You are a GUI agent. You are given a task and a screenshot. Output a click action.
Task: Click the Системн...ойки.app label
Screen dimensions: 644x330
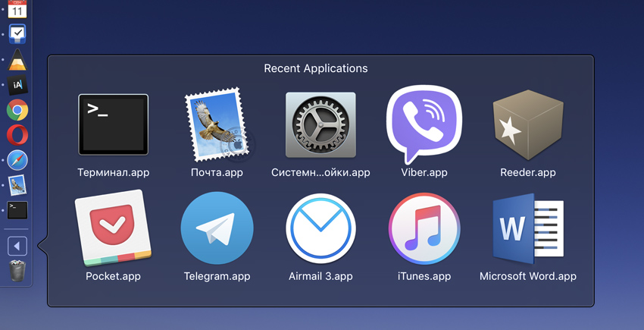click(x=320, y=172)
